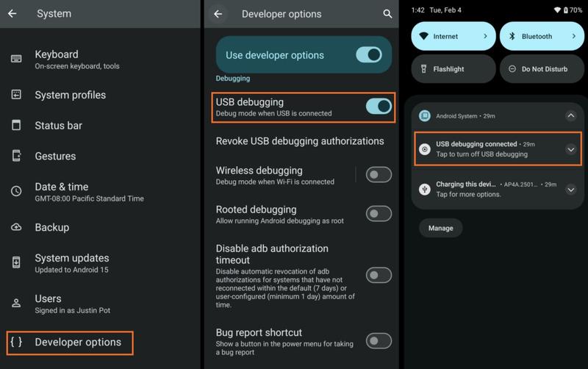
Task: Tap the Gestures phone icon
Action: (x=16, y=156)
